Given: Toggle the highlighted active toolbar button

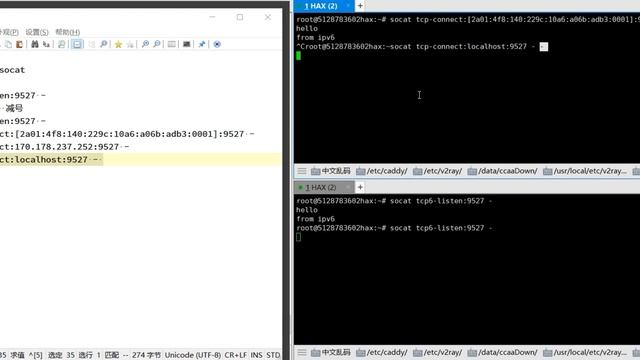Looking at the screenshot, I should click(x=77, y=44).
